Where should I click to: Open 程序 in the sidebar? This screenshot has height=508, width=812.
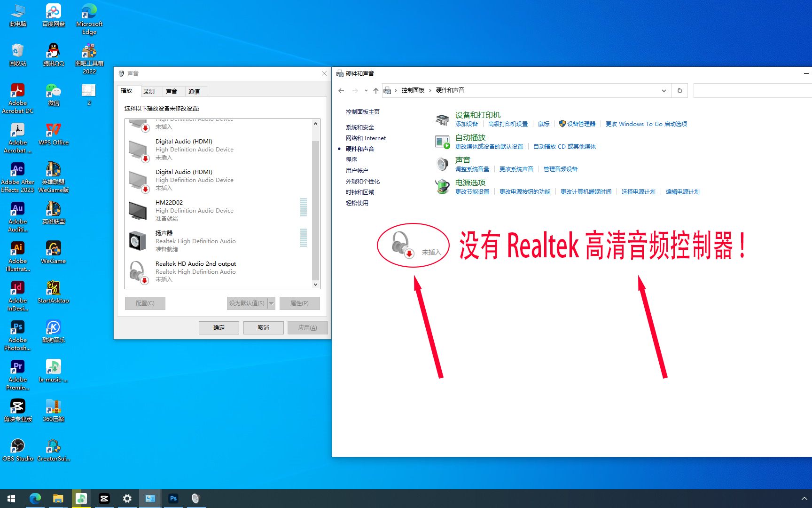pyautogui.click(x=351, y=160)
